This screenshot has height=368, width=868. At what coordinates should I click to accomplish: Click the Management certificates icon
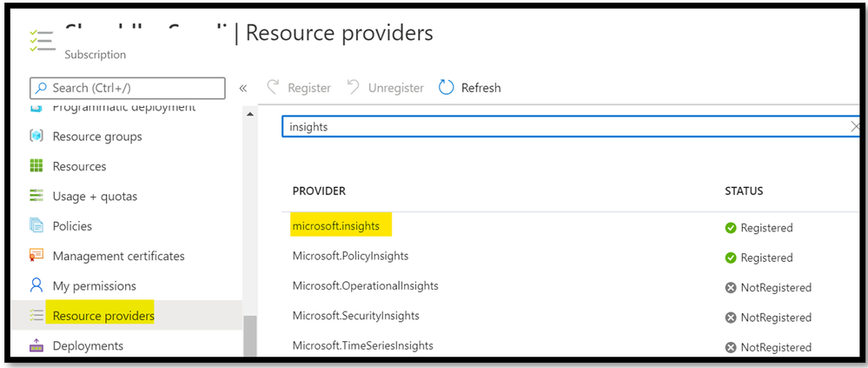coord(36,256)
